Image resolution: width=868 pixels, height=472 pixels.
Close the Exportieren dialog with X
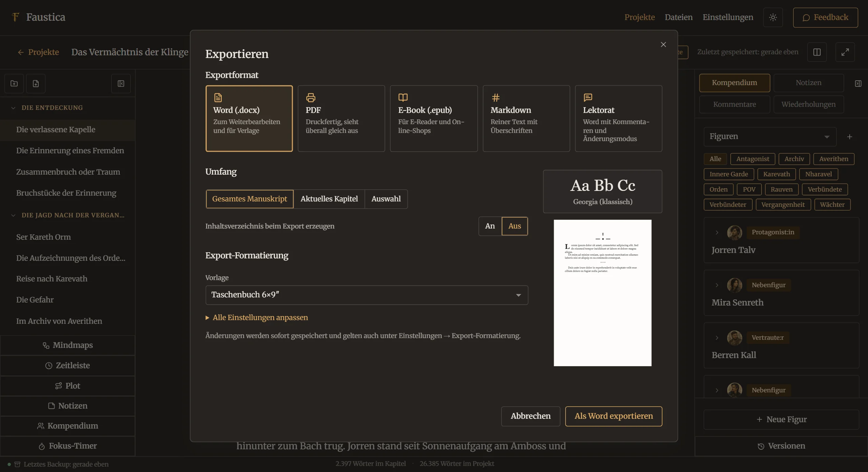[663, 44]
